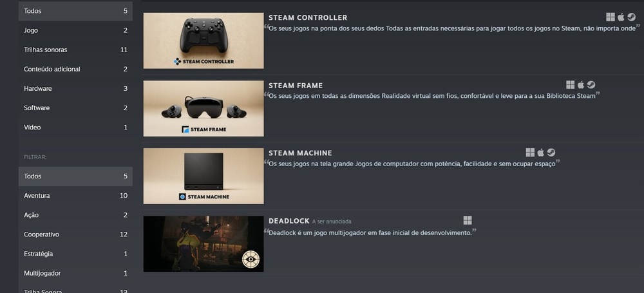Image resolution: width=644 pixels, height=293 pixels.
Task: Open the DEADLOCK title link
Action: point(289,221)
